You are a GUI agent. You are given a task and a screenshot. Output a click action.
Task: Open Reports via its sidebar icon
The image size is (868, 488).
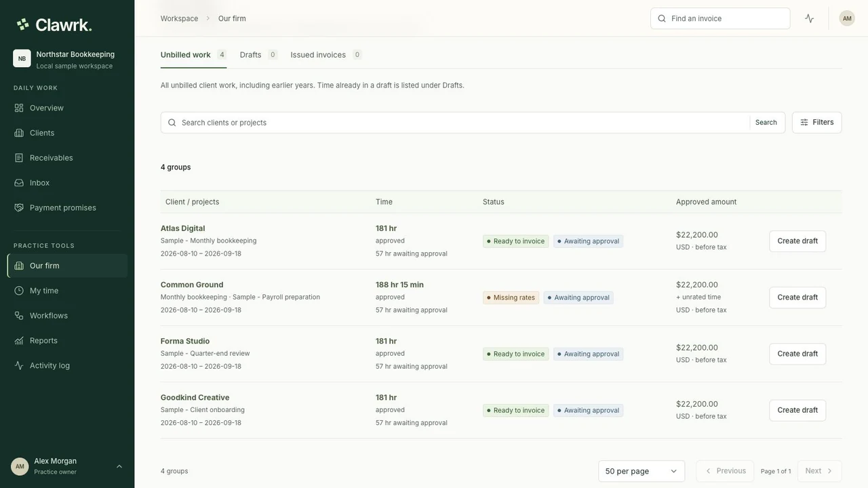tap(19, 340)
